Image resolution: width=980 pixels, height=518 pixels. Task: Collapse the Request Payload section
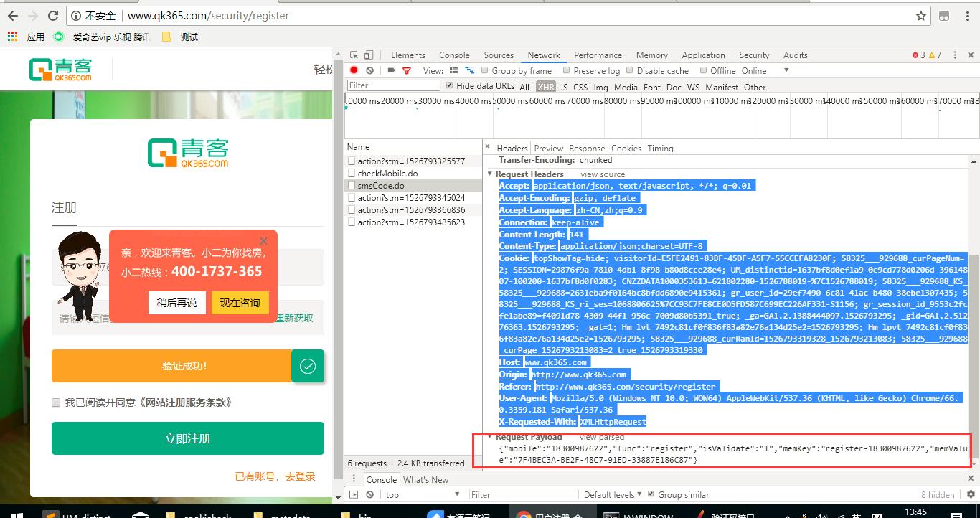point(491,437)
